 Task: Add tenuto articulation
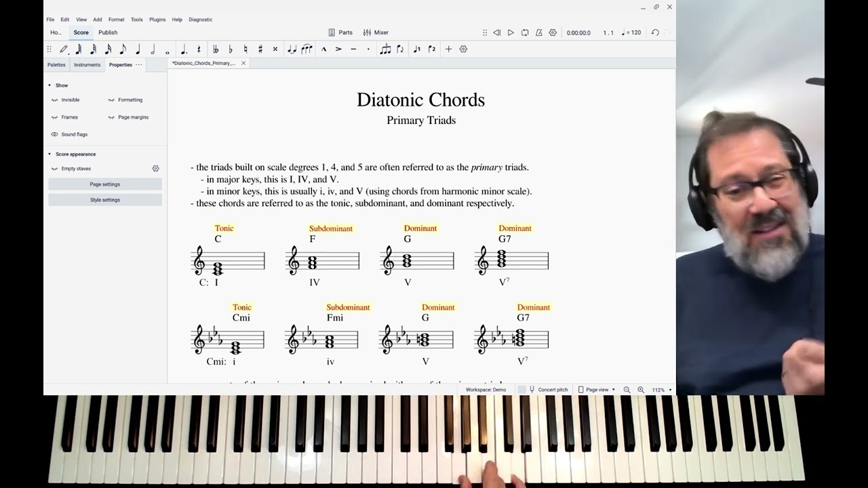353,49
